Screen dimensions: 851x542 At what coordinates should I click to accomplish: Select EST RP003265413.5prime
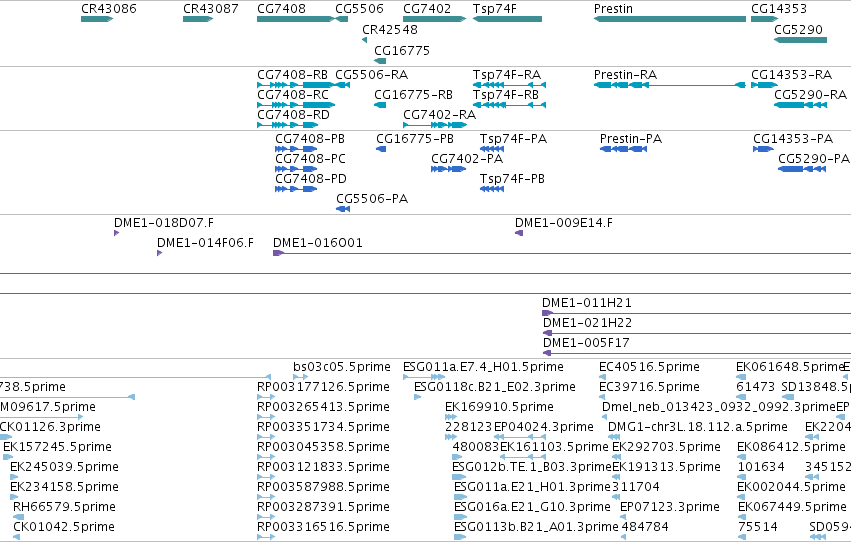[x=266, y=417]
